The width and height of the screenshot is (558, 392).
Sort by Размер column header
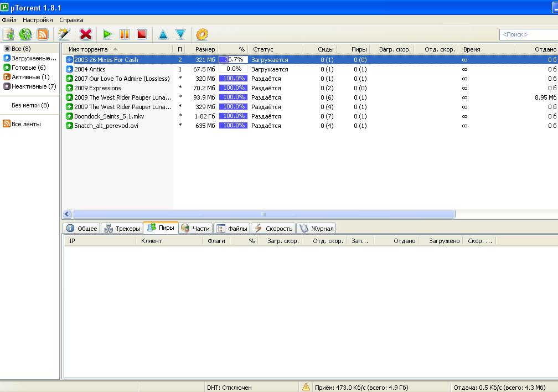201,49
